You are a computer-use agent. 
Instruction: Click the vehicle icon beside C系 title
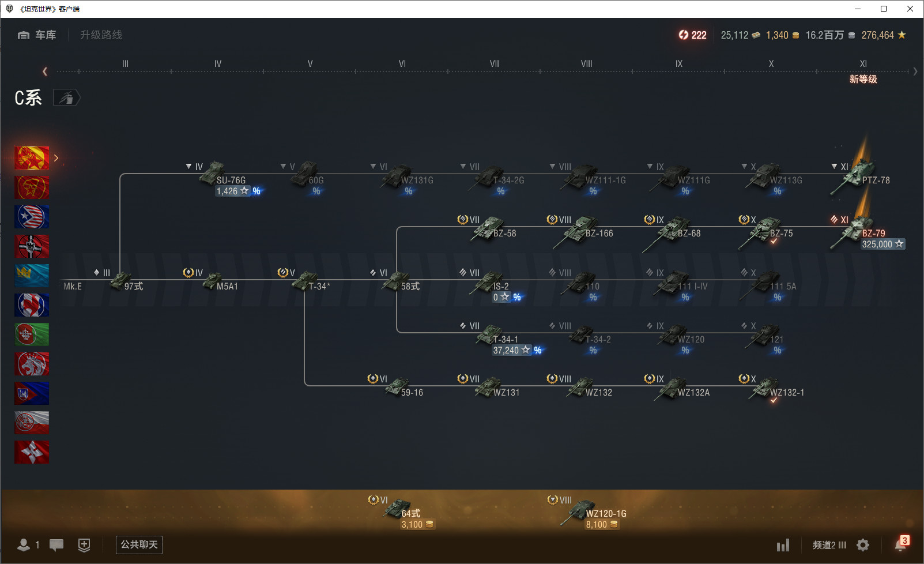(x=67, y=98)
